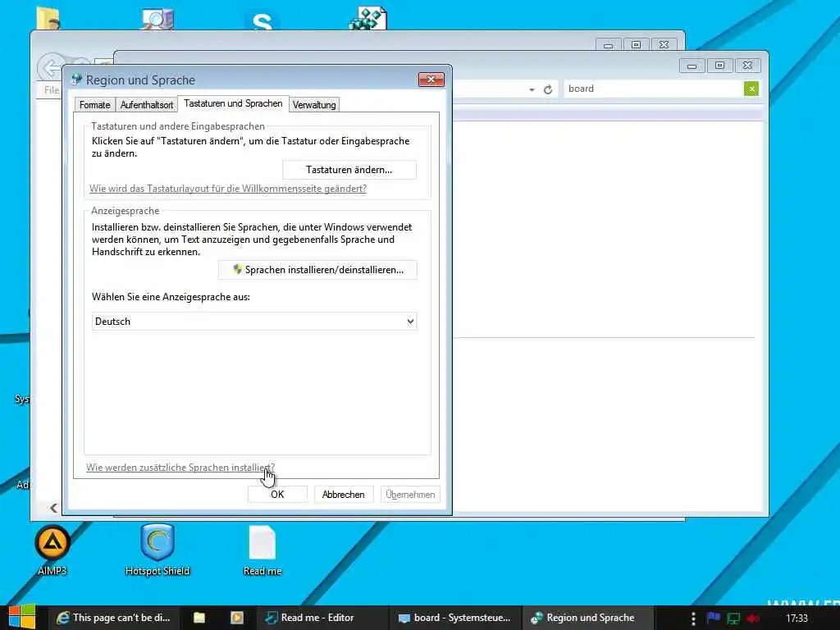Minimize the control panel search window
The height and width of the screenshot is (630, 840).
pyautogui.click(x=692, y=66)
